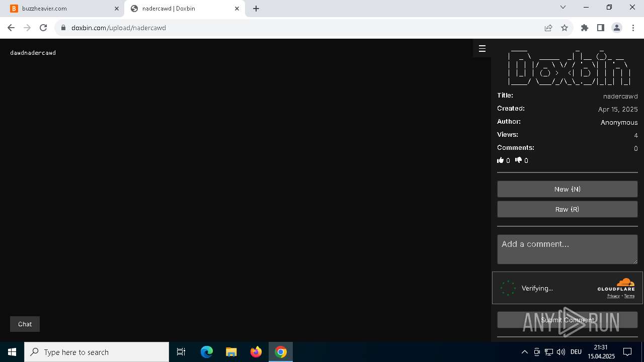Click the browser forward arrow

coord(27,28)
